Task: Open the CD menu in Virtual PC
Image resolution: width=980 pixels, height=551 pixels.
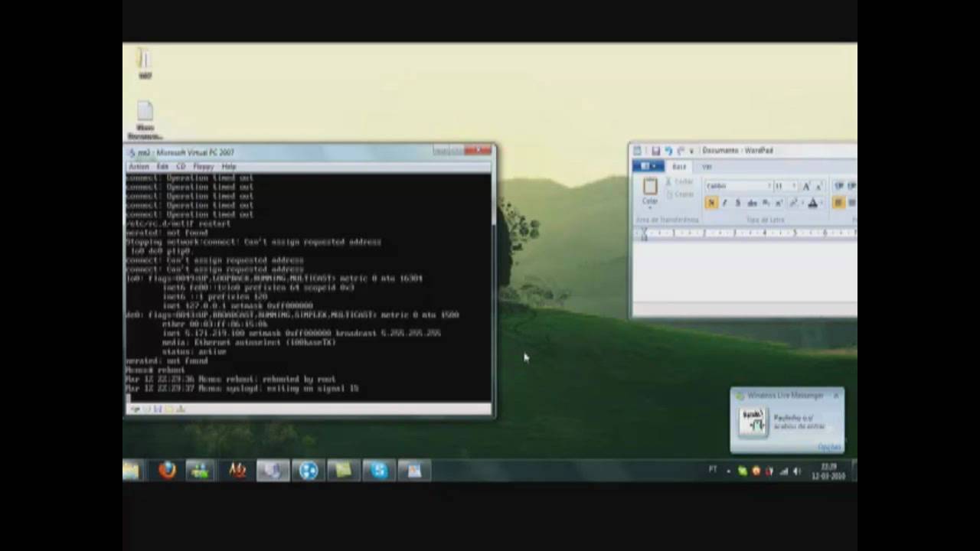Action: coord(181,166)
